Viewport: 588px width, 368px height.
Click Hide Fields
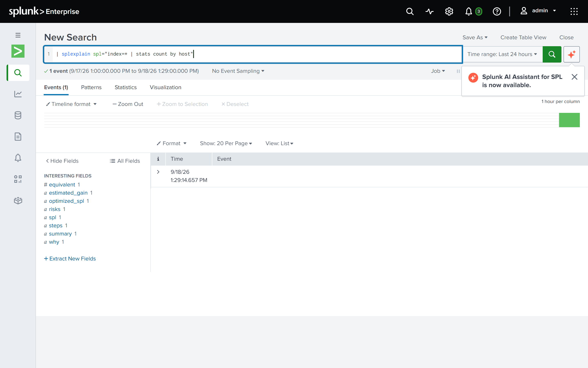(62, 161)
